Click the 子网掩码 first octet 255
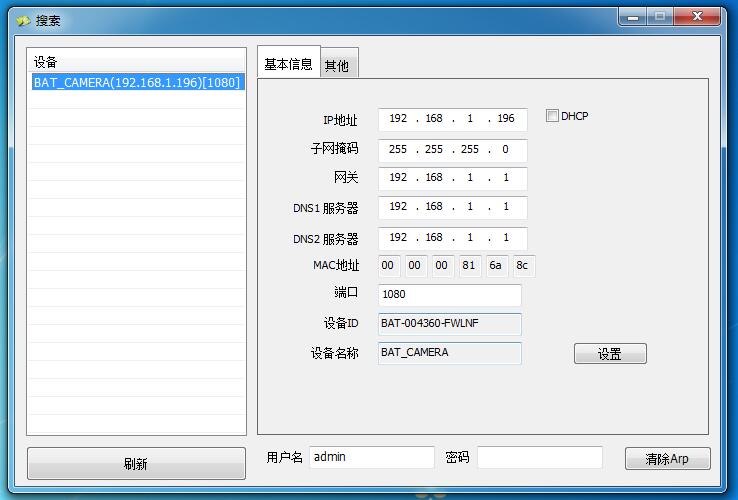Screen dimensions: 738x500 [x=398, y=149]
